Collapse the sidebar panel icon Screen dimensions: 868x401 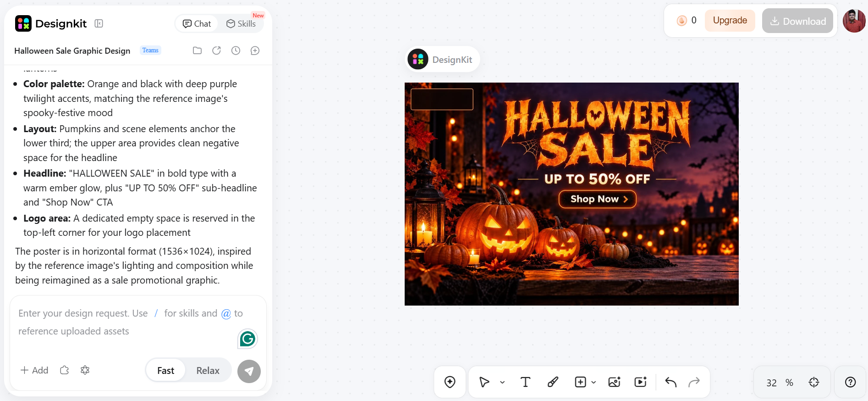coord(99,23)
